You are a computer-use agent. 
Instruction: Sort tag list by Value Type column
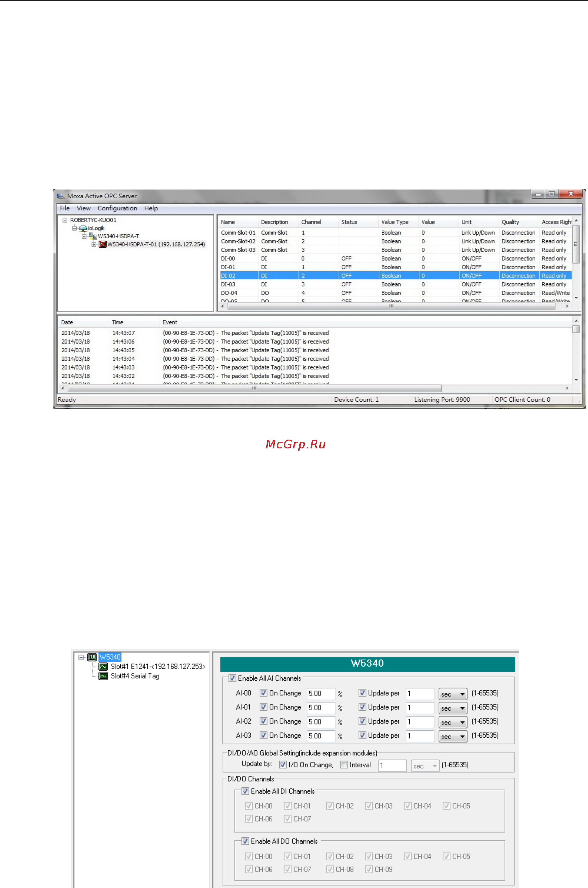[x=398, y=222]
